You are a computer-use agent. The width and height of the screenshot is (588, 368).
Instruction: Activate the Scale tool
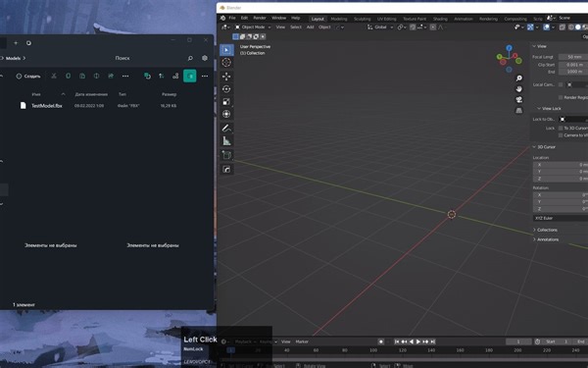(226, 102)
